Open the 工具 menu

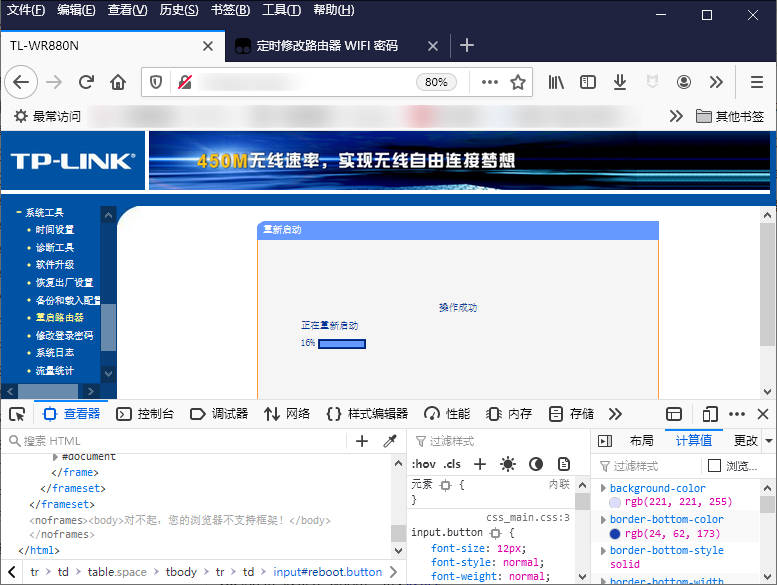click(281, 9)
